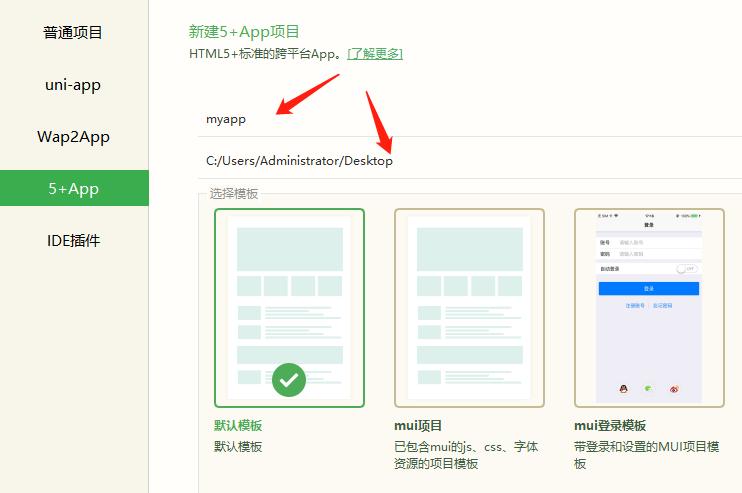
Task: Click the green 默认模板 title label
Action: [238, 425]
